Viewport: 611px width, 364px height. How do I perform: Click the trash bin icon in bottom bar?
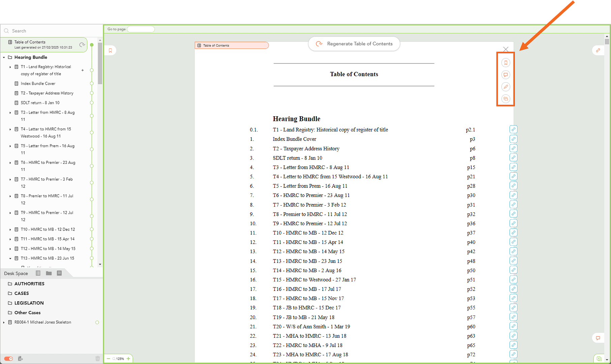click(x=97, y=359)
